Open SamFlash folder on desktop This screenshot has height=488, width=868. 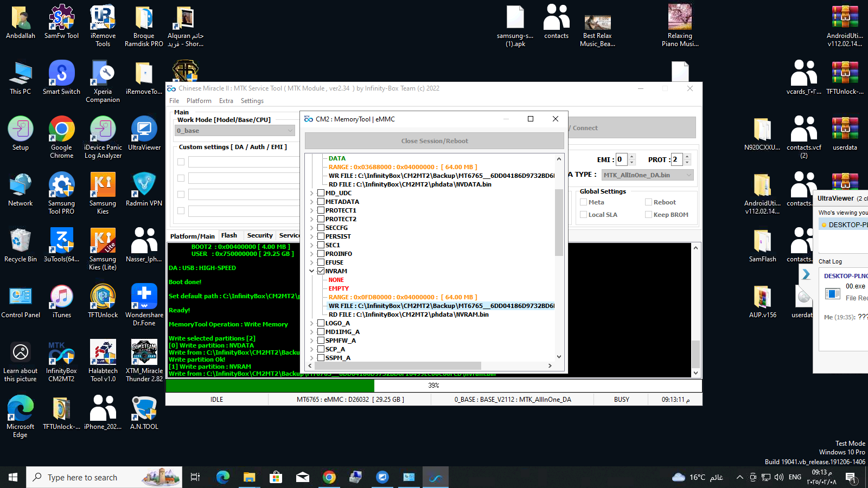pyautogui.click(x=762, y=245)
